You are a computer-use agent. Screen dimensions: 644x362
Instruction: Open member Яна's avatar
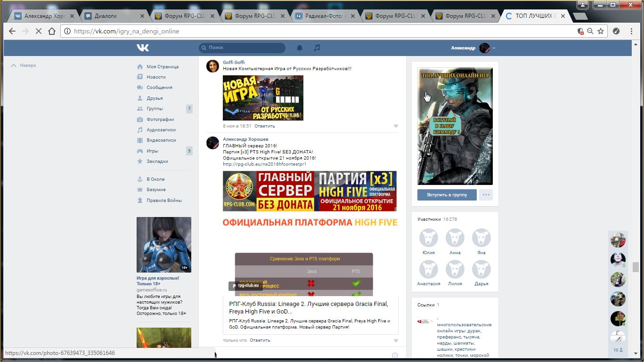point(481,238)
